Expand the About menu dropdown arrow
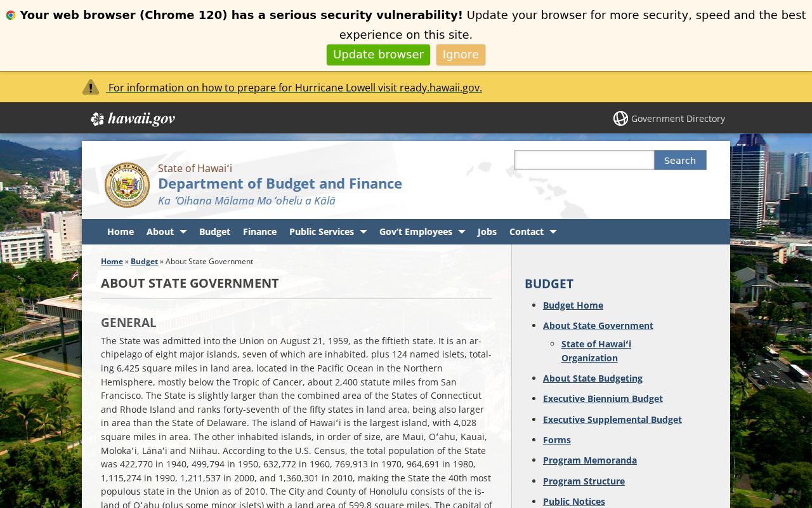Image resolution: width=812 pixels, height=508 pixels. pyautogui.click(x=183, y=232)
